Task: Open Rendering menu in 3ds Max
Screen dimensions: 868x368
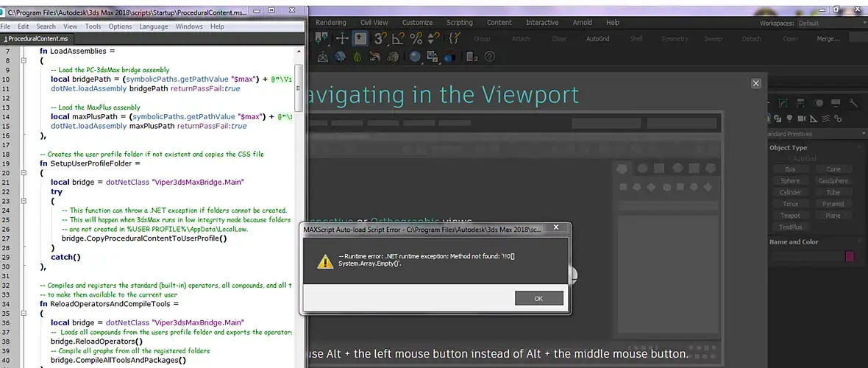Action: [x=331, y=23]
